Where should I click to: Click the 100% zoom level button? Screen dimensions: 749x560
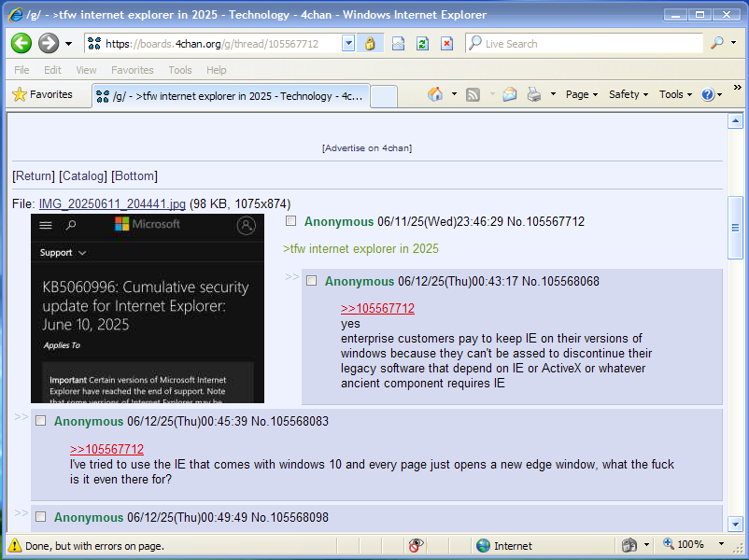point(683,544)
